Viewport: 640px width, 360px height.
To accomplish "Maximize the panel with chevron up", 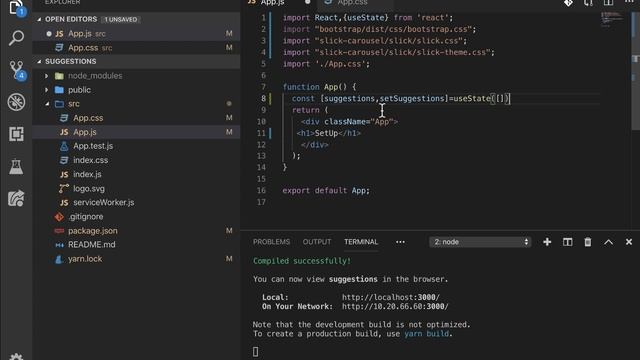I will [608, 242].
